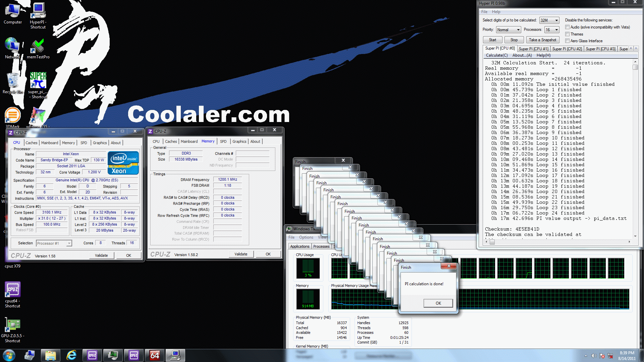The width and height of the screenshot is (644, 362).
Task: Launch the cpuz64 Shortcut desktop icon
Action: (12, 295)
